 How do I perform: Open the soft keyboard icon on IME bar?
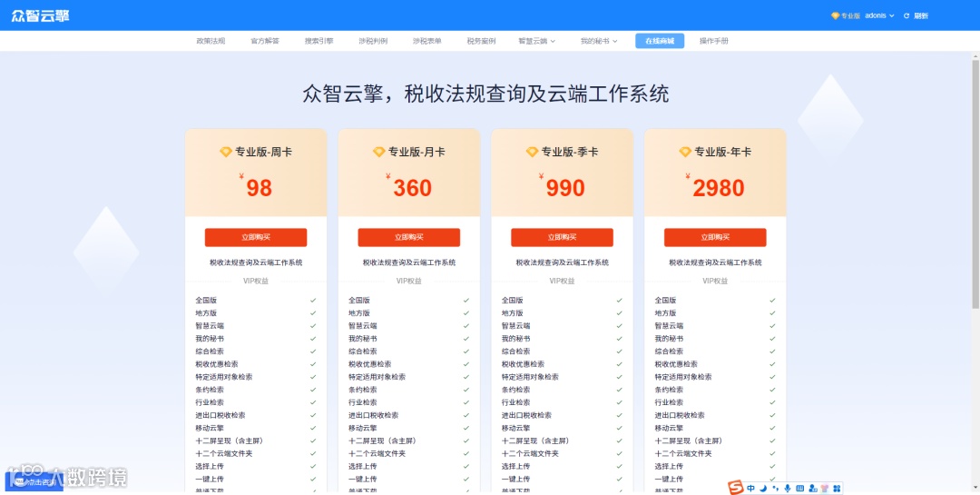(x=800, y=488)
